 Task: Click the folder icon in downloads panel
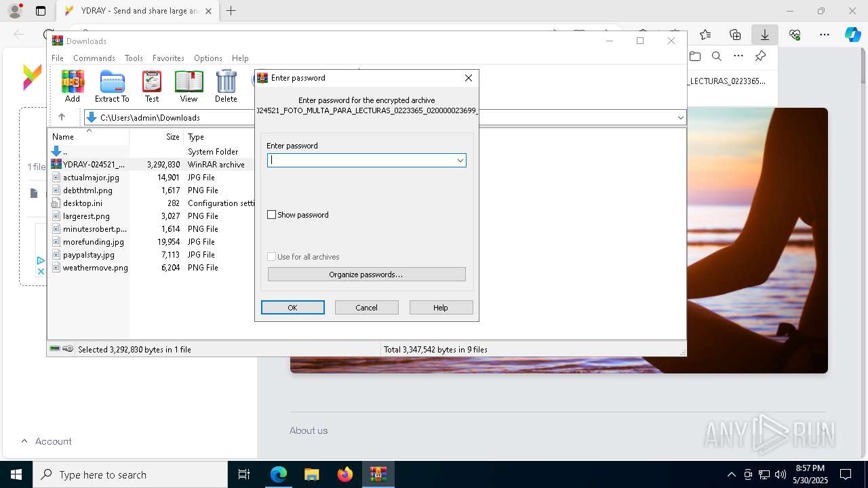point(694,56)
